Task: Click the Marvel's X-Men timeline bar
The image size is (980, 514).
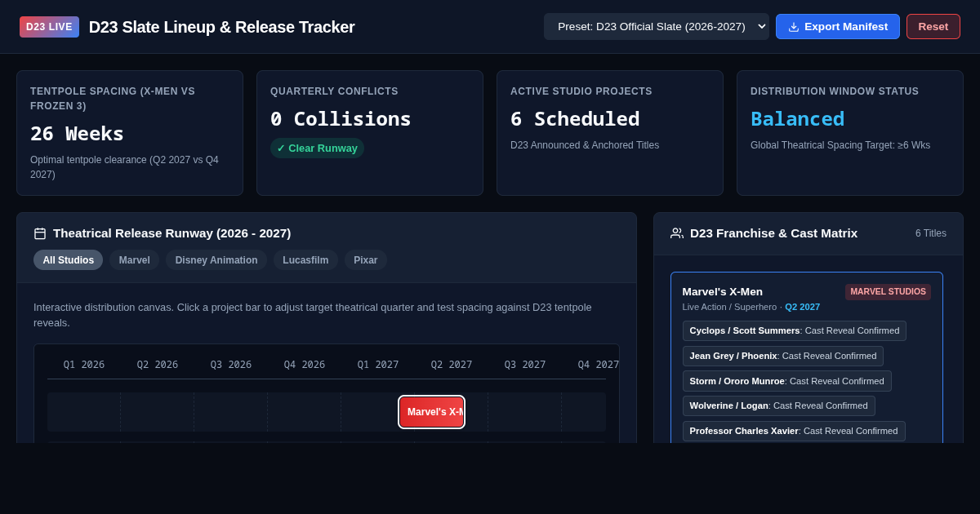Action: pos(432,412)
